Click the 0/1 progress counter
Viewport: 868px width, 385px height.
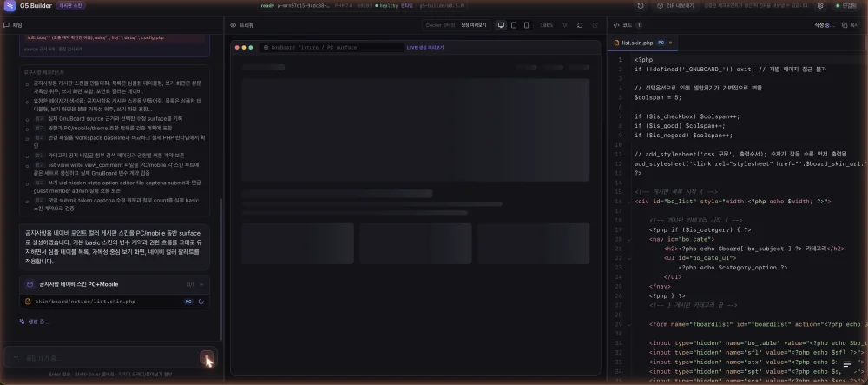pos(190,284)
